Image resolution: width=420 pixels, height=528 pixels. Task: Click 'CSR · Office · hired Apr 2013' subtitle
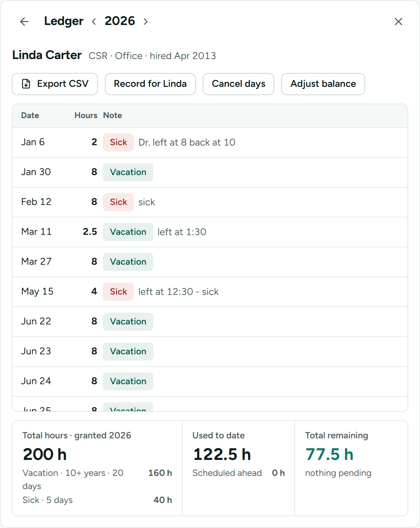pyautogui.click(x=152, y=56)
